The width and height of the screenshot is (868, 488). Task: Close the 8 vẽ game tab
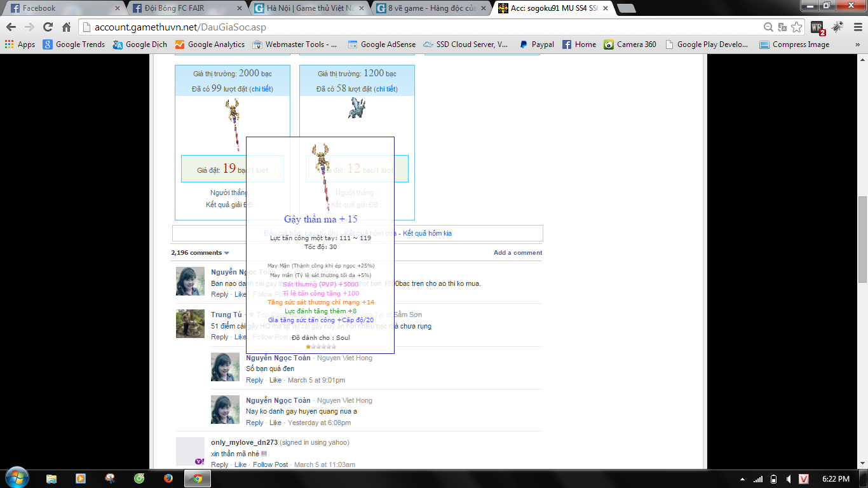[x=483, y=8]
